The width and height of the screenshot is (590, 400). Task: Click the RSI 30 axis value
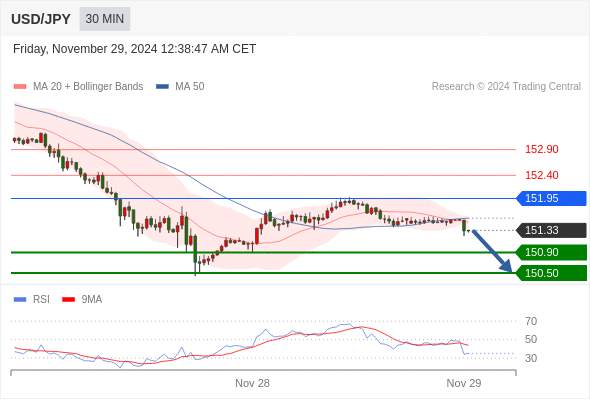[x=531, y=358]
